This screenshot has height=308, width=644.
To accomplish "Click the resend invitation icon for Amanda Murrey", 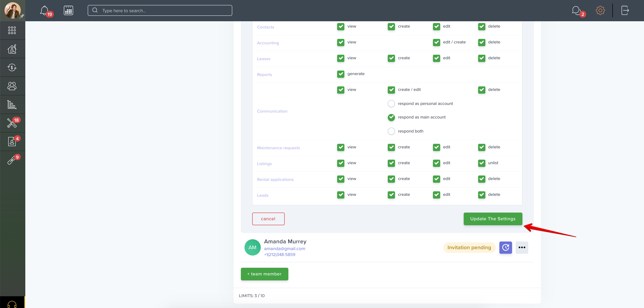I will click(x=505, y=247).
